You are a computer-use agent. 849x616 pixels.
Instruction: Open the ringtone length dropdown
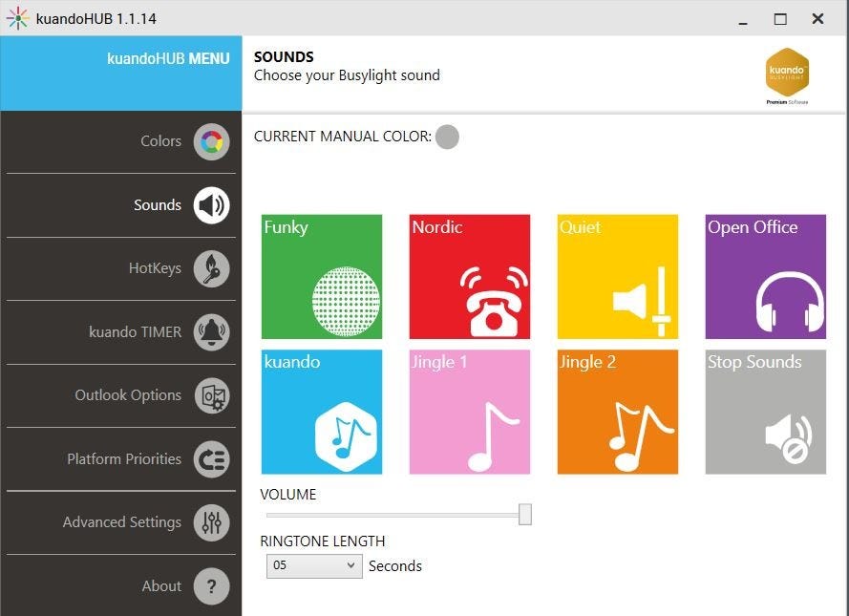coord(314,566)
